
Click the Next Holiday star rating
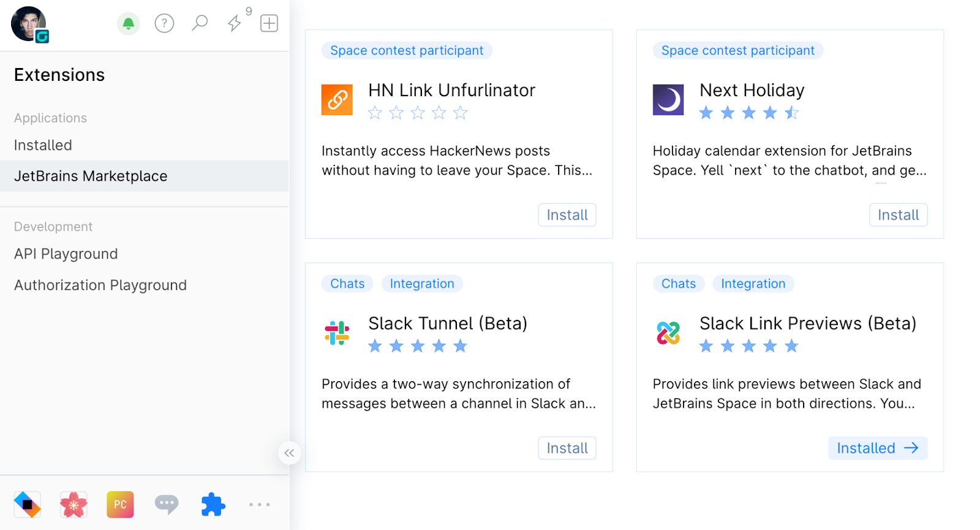[x=748, y=113]
